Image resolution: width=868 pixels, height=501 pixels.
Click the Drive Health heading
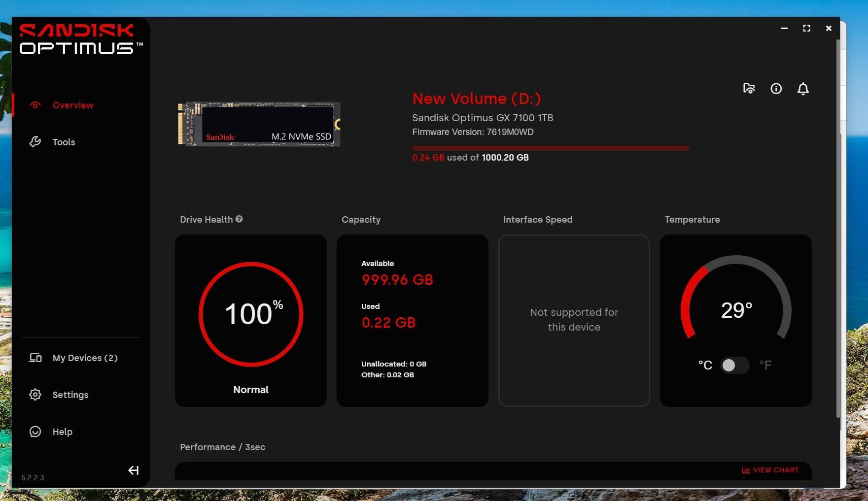click(206, 220)
